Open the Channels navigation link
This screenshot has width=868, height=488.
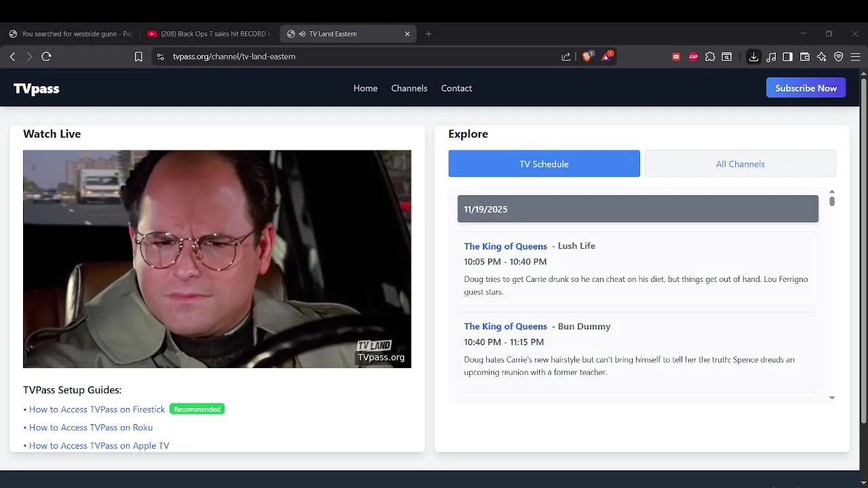410,88
